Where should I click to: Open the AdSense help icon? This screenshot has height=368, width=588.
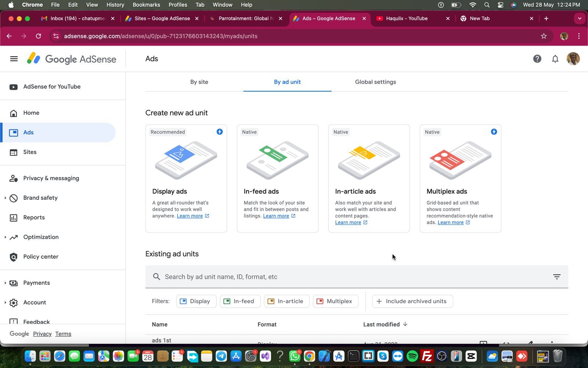tap(537, 59)
